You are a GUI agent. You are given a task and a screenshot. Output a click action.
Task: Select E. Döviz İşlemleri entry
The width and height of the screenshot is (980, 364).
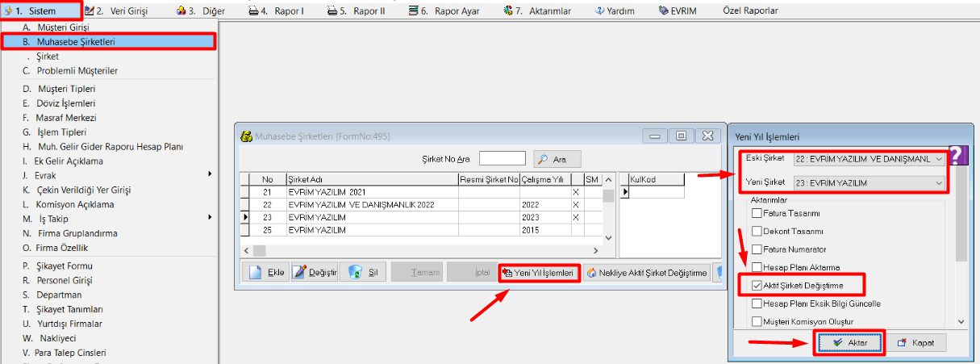(109, 103)
